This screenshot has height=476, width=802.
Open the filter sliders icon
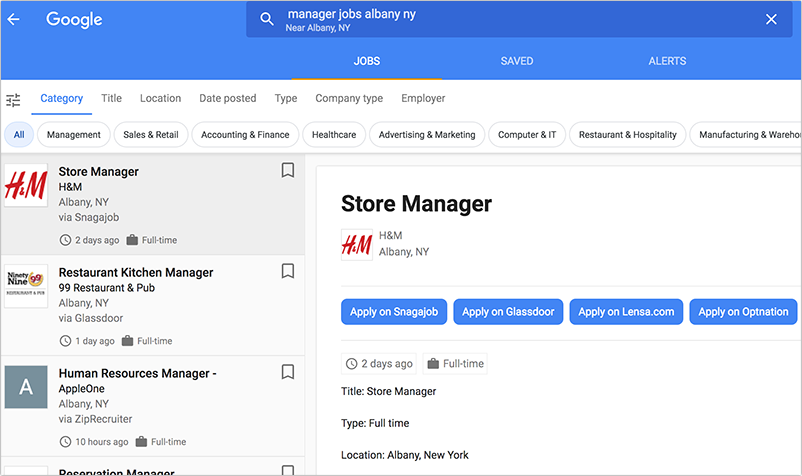(13, 99)
